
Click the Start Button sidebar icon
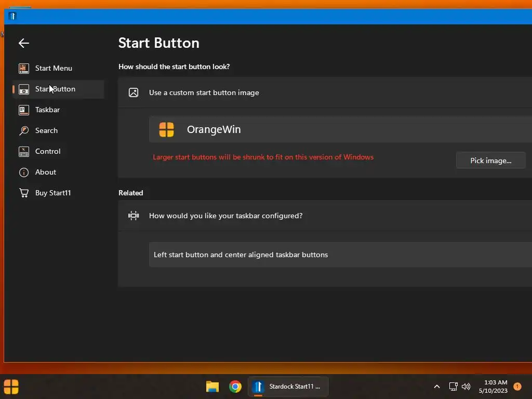coord(24,89)
